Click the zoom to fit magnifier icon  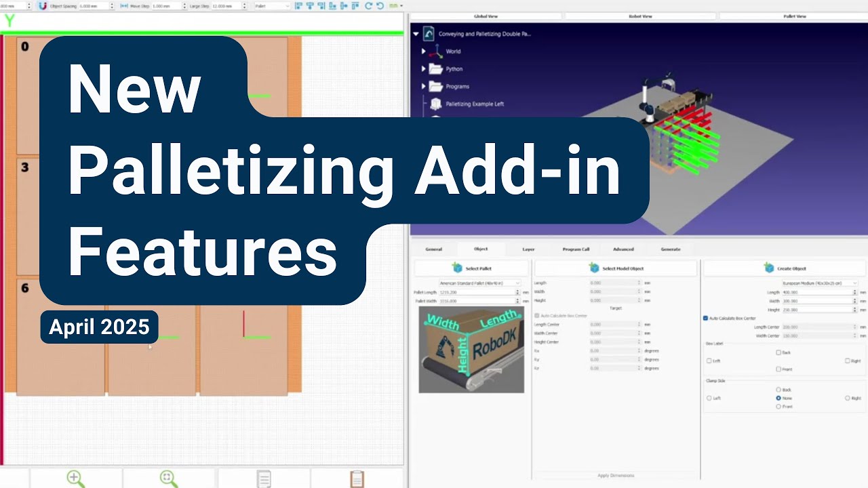tap(168, 479)
